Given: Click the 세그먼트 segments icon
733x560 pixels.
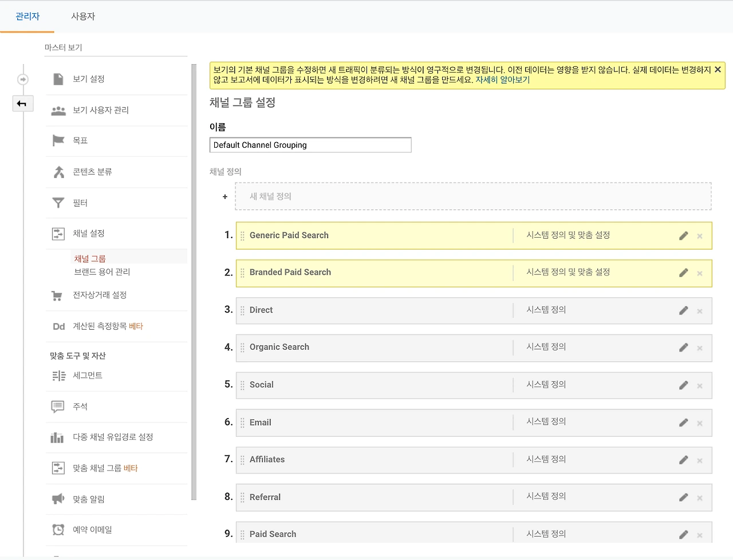Looking at the screenshot, I should pos(58,376).
